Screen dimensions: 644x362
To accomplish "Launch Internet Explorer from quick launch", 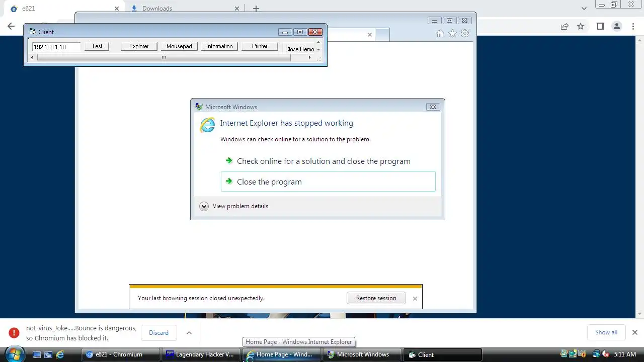I will tap(60, 354).
